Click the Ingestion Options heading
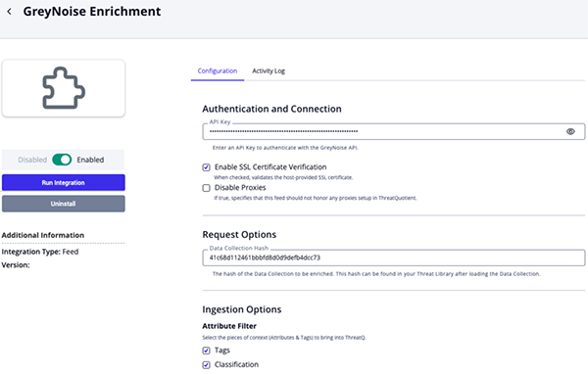Image resolution: width=588 pixels, height=374 pixels. point(242,309)
